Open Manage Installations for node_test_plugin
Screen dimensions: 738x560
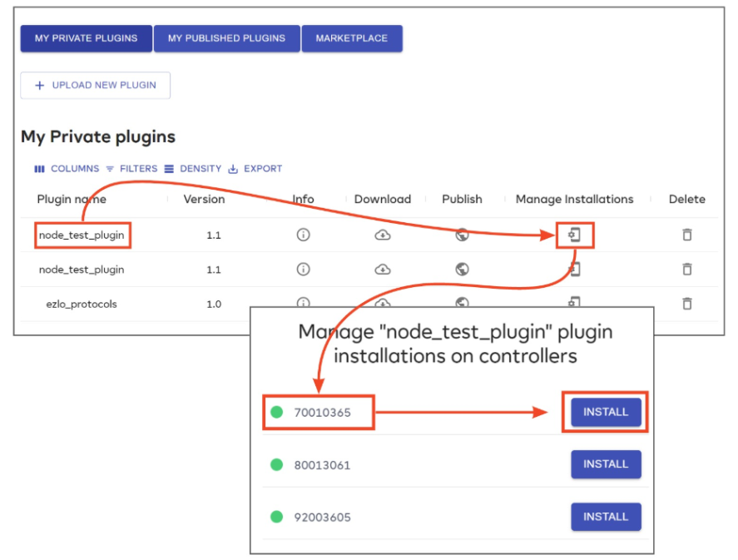[x=576, y=235]
